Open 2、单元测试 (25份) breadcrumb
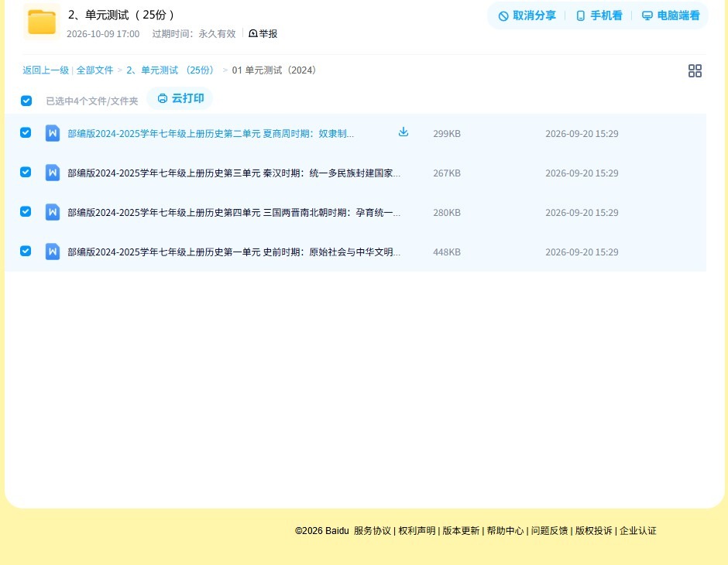Screen dimensions: 728x565 point(170,70)
